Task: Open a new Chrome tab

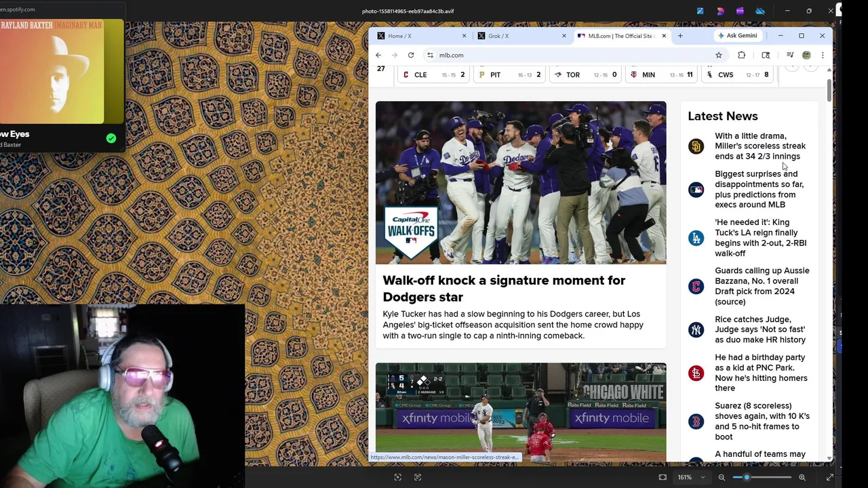Action: coord(680,36)
